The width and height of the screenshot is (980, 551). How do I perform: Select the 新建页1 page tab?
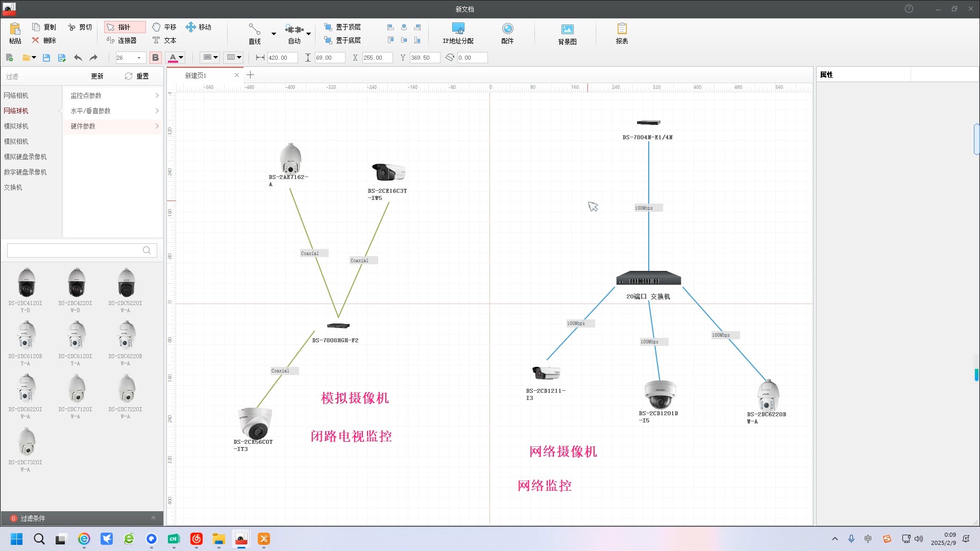pyautogui.click(x=195, y=76)
